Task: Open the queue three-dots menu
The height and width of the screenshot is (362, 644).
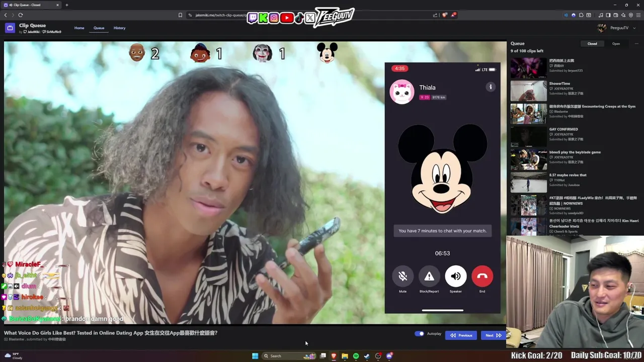Action: click(636, 44)
